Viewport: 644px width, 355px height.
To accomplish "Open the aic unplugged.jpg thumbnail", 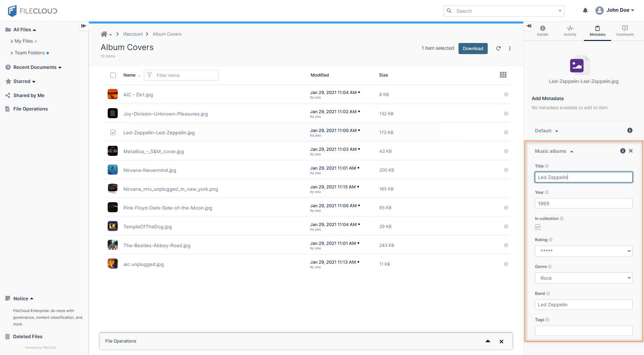I will point(113,264).
